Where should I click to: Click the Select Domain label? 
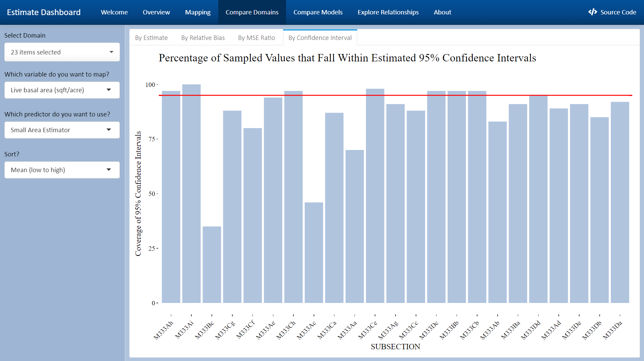pos(25,35)
